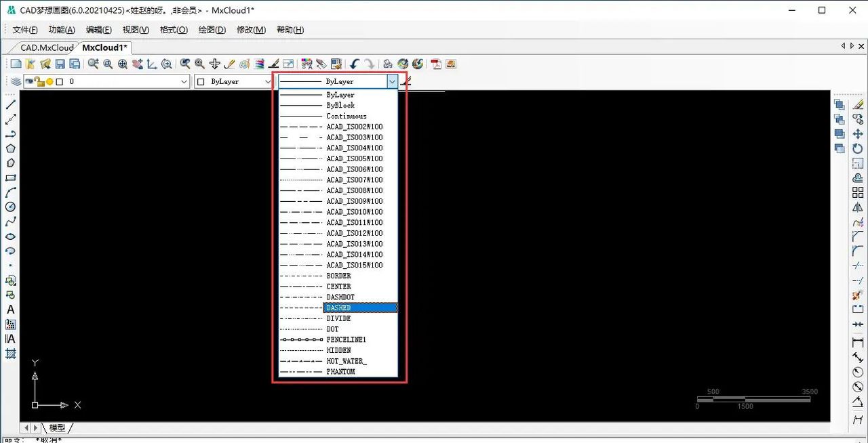Select the Arc drawing tool
Image resolution: width=868 pixels, height=443 pixels.
tap(10, 192)
